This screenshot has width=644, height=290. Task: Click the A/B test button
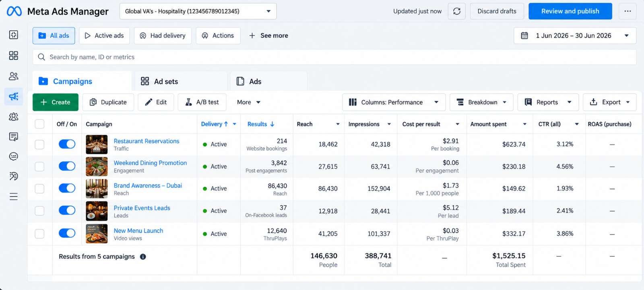coord(202,102)
